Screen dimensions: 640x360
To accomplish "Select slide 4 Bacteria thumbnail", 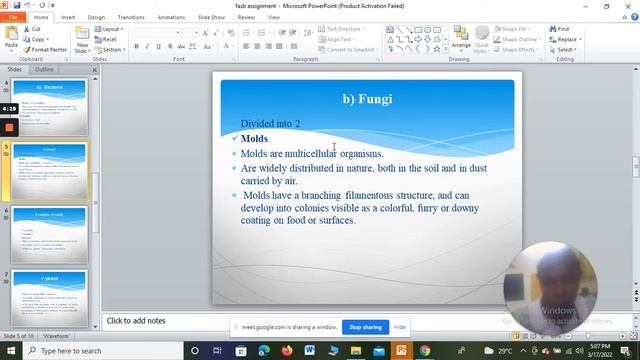I will tap(49, 107).
